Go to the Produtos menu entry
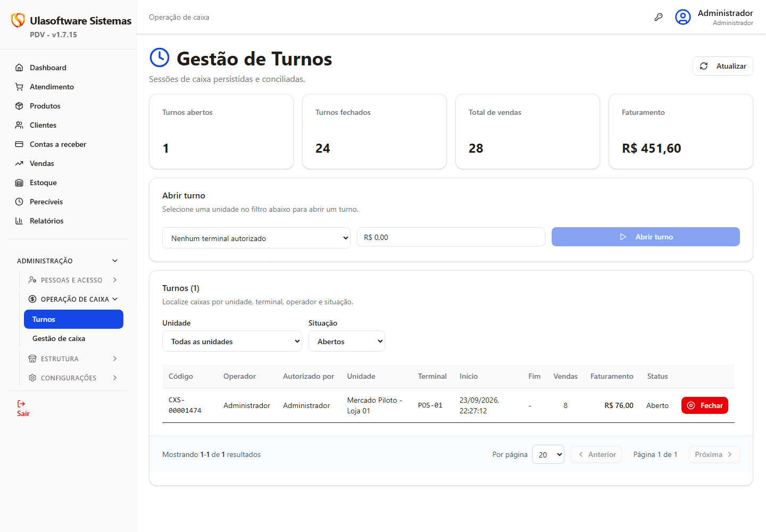This screenshot has height=532, width=766. [68, 106]
